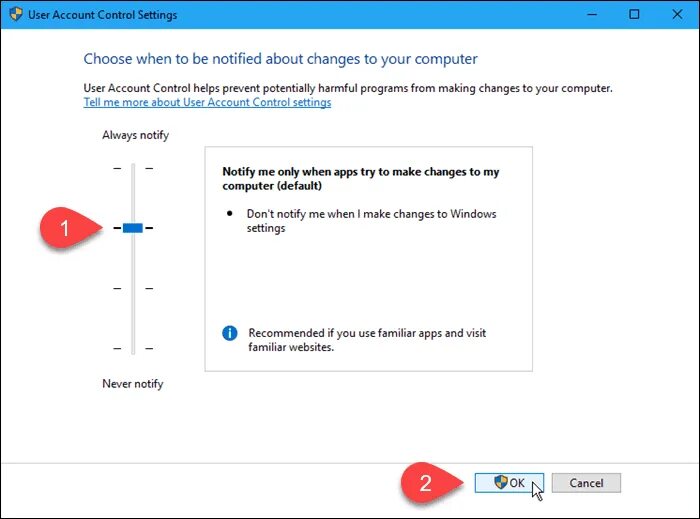Open 'Tell me more about User Account Control settings'
This screenshot has width=700, height=519.
pyautogui.click(x=207, y=102)
